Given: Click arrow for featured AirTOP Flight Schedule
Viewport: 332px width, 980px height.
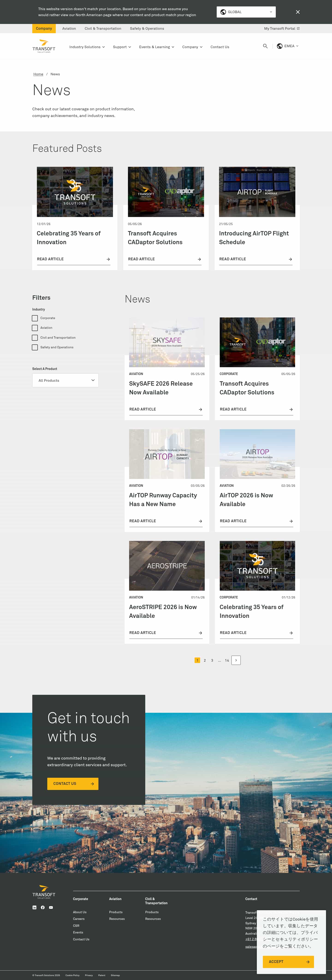Looking at the screenshot, I should (x=290, y=259).
